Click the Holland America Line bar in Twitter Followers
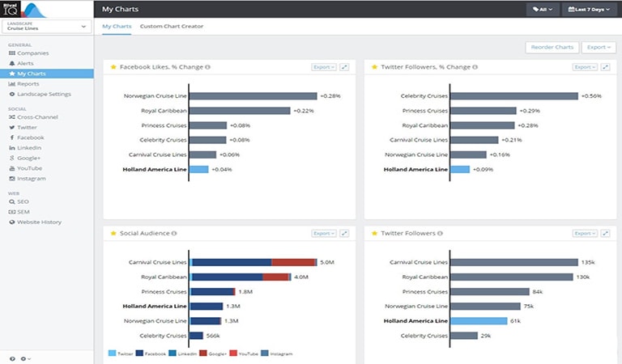This screenshot has height=364, width=622. [x=479, y=321]
